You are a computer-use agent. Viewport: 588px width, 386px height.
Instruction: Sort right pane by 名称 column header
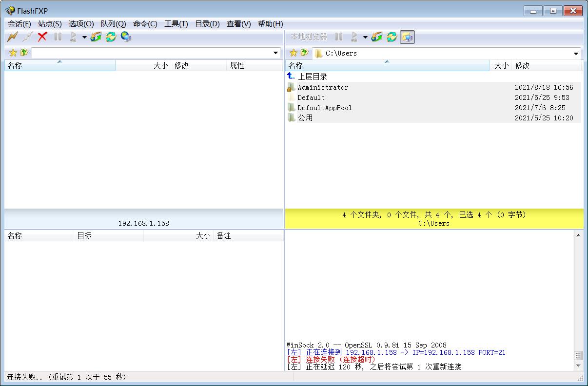pyautogui.click(x=387, y=65)
